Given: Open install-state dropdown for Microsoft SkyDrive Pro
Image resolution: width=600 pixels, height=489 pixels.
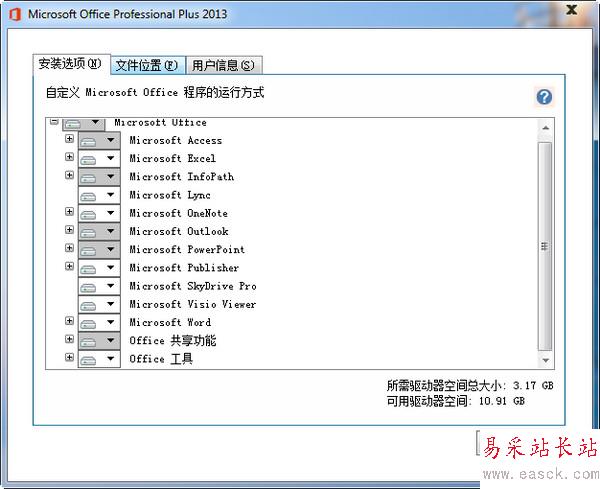Looking at the screenshot, I should tap(99, 286).
